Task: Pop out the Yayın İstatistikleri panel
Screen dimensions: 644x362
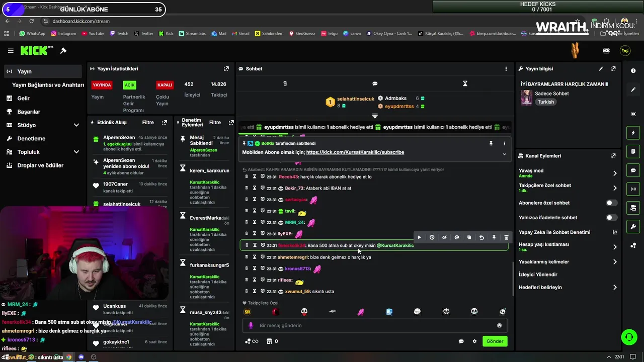Action: pyautogui.click(x=226, y=69)
